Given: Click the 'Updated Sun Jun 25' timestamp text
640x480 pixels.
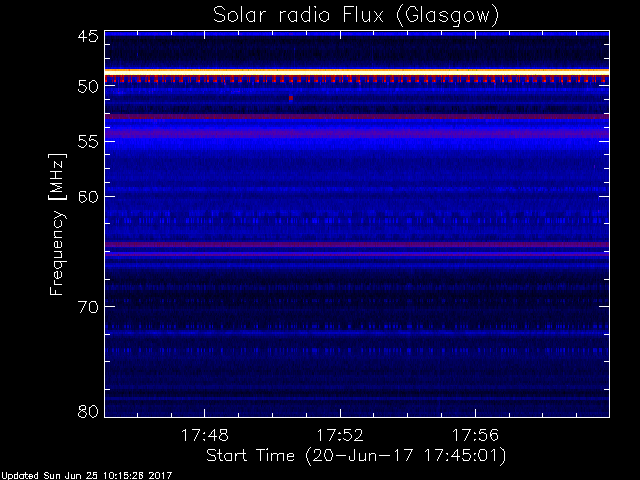Looking at the screenshot, I should [86, 476].
